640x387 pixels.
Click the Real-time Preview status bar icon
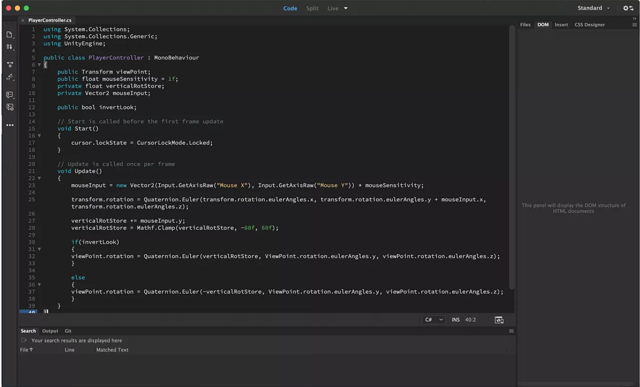click(x=499, y=320)
